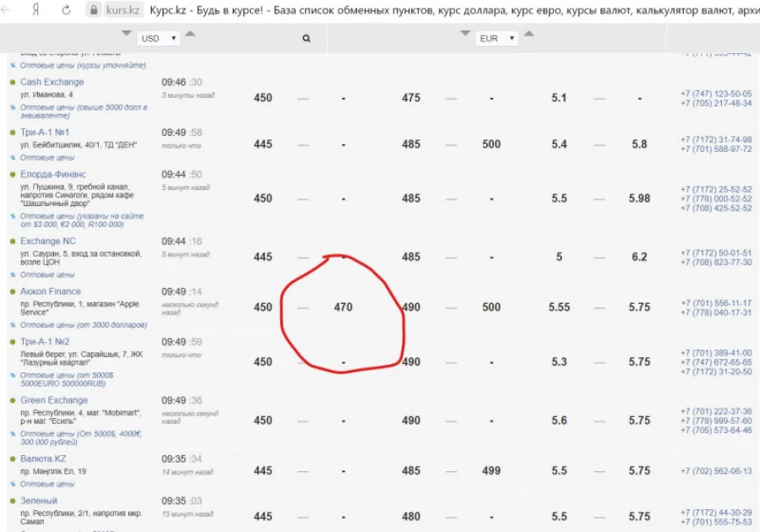Screen dimensions: 760x532
Task: Click phone number +7 (702) 562-06-13
Action: click(x=715, y=471)
